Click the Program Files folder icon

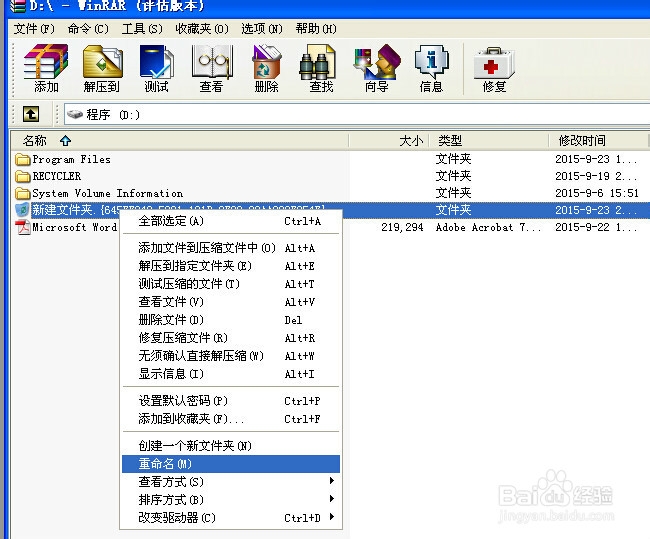click(x=23, y=160)
